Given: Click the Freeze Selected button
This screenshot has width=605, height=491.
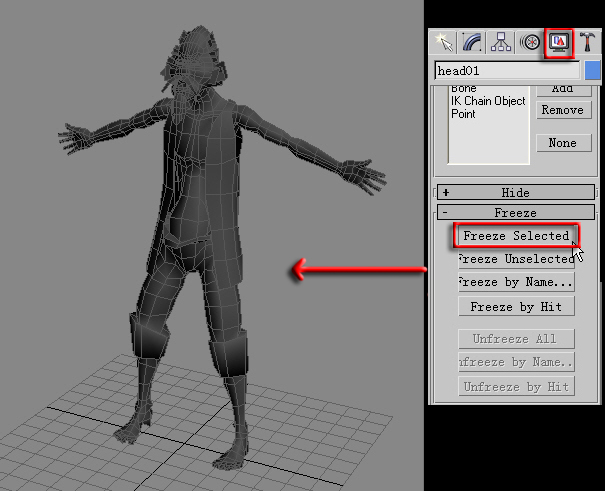Looking at the screenshot, I should click(x=516, y=236).
